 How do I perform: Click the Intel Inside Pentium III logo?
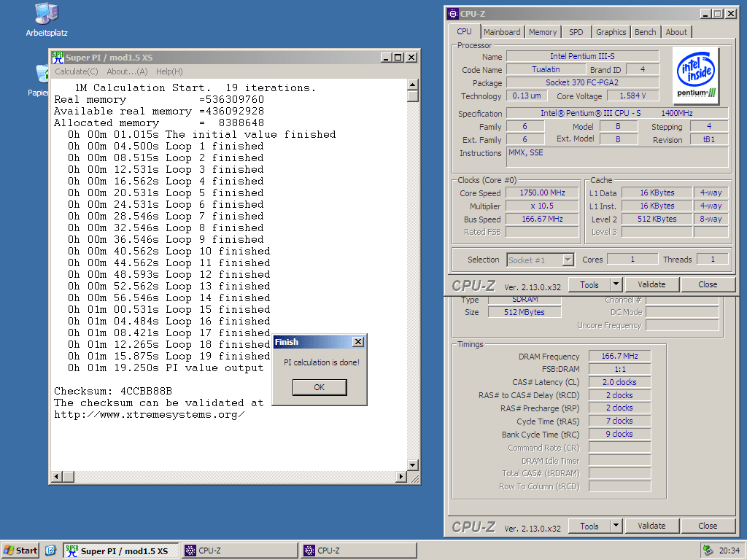point(695,76)
